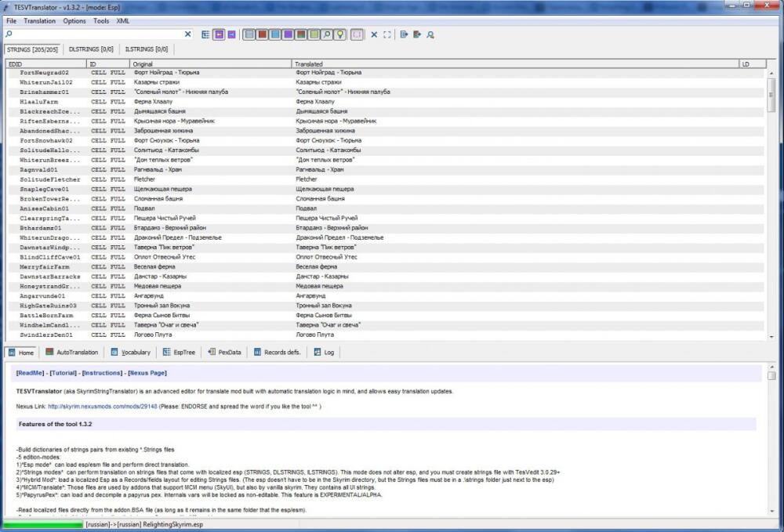Click the tree view icon in toolbar
The height and width of the screenshot is (532, 784).
(x=205, y=34)
